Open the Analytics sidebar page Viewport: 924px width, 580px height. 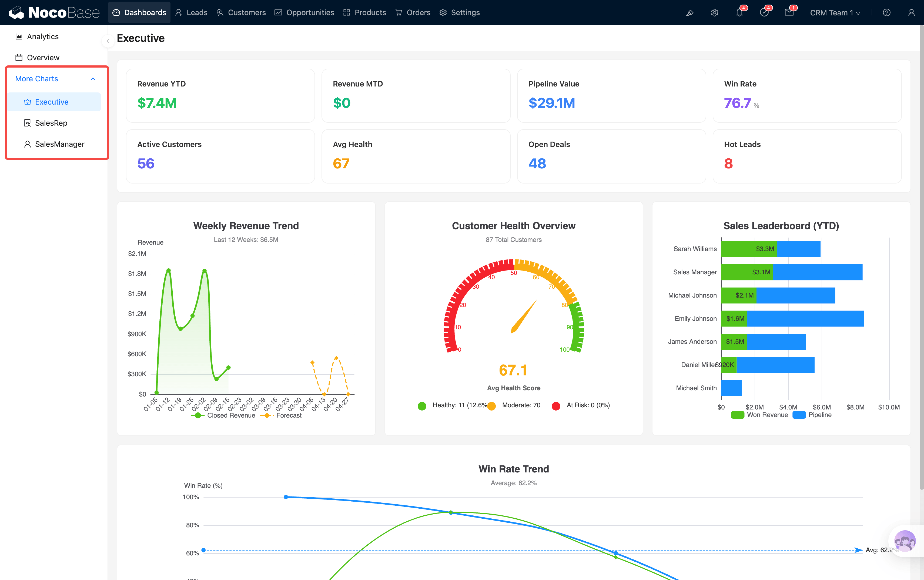coord(43,36)
